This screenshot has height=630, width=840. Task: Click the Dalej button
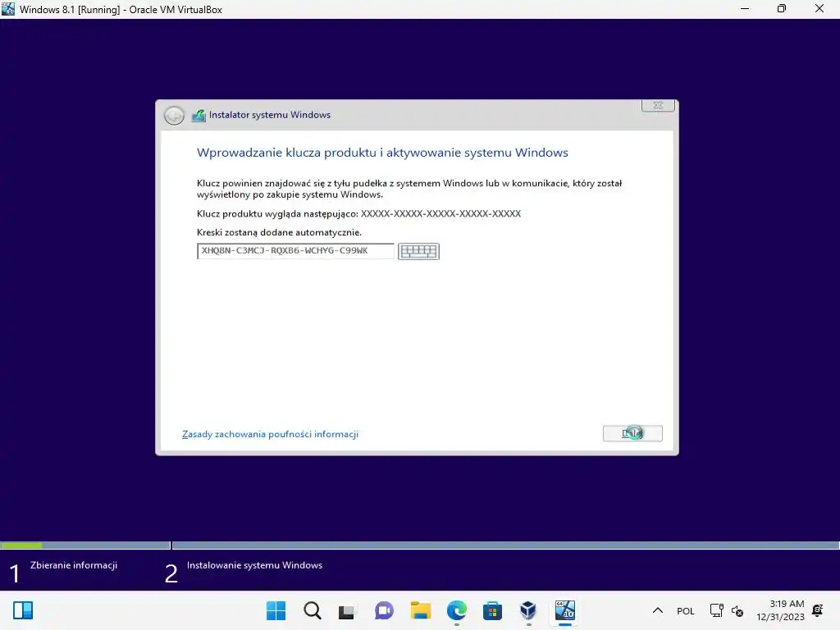point(632,433)
